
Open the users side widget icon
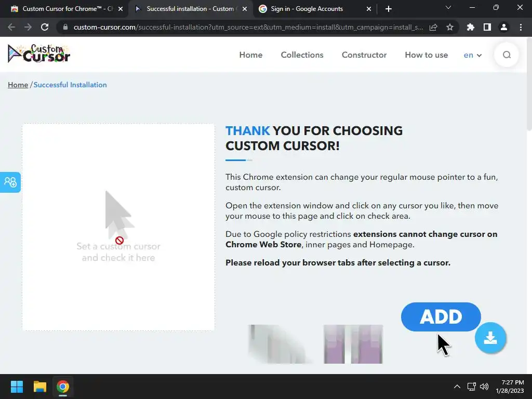point(10,182)
